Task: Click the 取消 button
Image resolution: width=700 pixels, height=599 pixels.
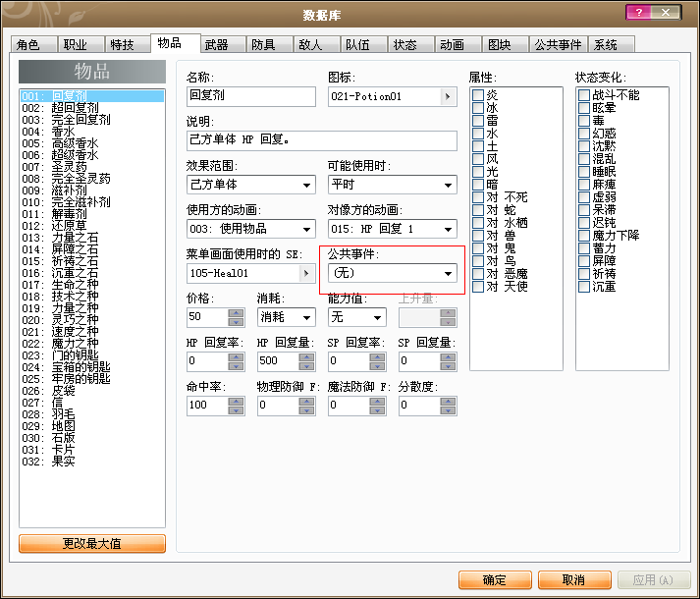Action: pos(574,579)
